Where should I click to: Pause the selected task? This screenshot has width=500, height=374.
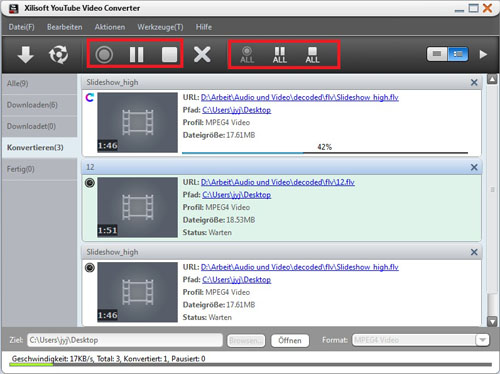tap(136, 54)
